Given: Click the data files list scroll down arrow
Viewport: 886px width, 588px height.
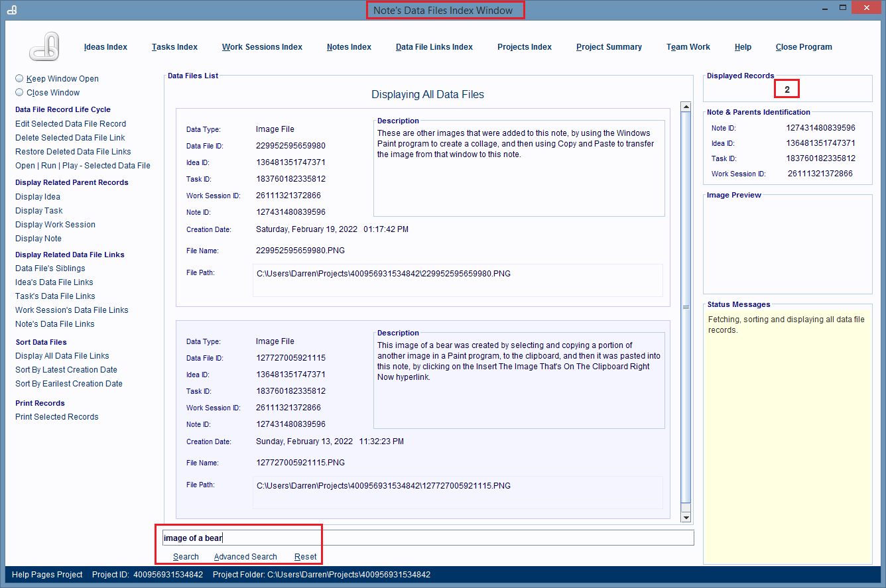Looking at the screenshot, I should pos(686,518).
